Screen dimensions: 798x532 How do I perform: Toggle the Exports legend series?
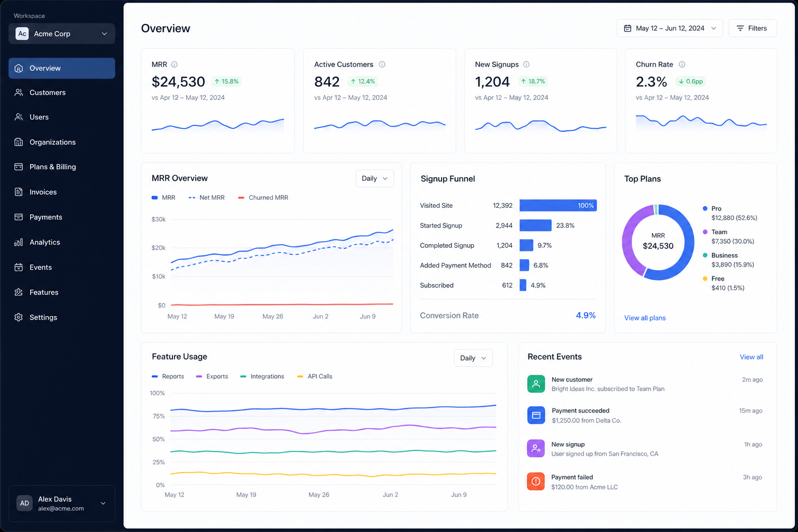(212, 376)
